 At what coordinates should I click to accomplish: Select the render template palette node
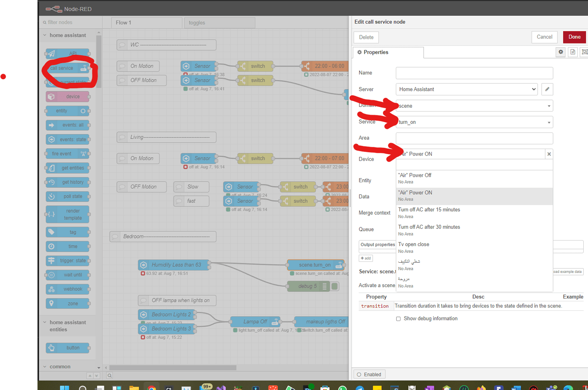tap(68, 214)
